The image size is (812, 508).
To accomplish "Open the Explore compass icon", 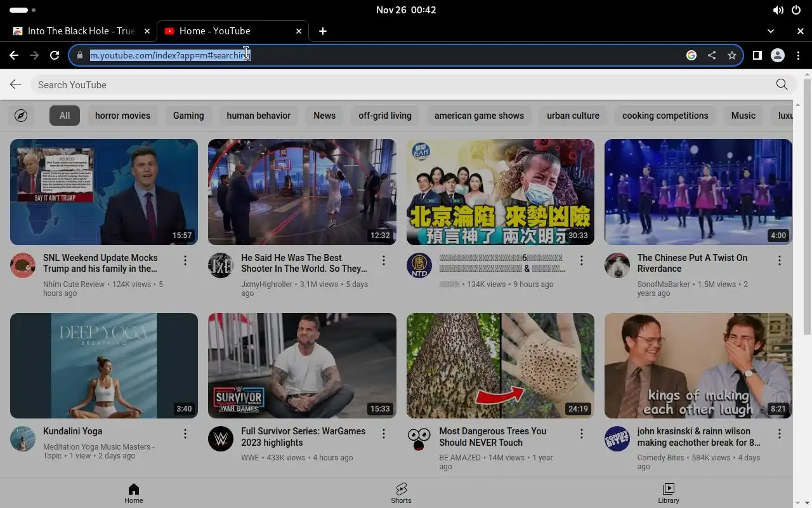I will pos(21,116).
